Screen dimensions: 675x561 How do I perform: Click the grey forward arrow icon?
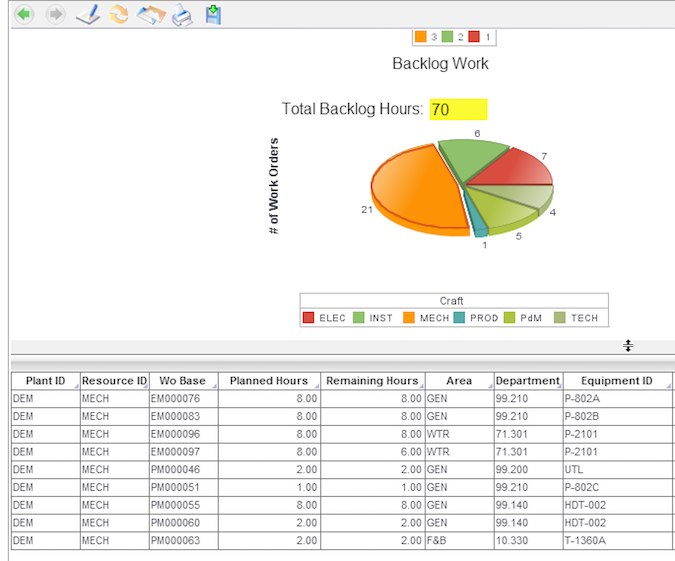point(56,15)
